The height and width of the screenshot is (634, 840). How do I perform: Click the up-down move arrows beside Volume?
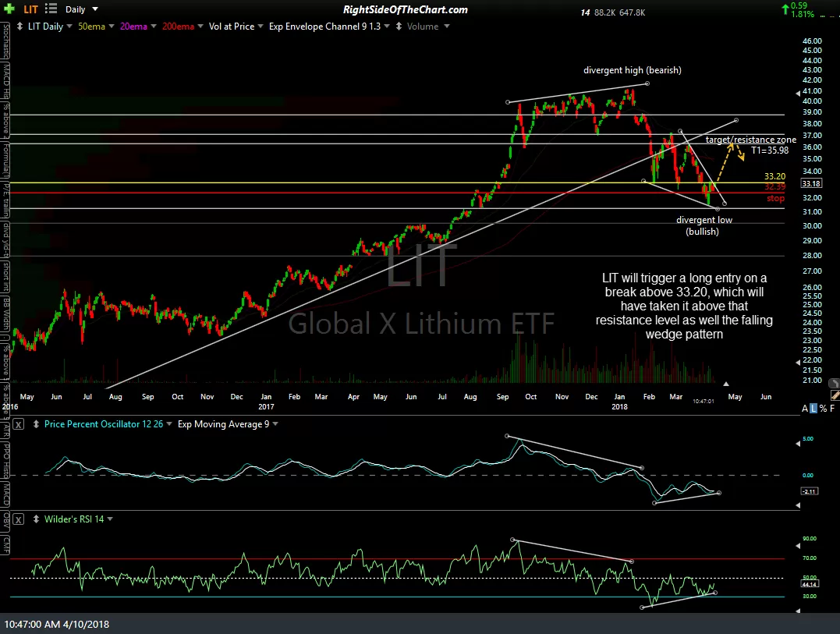pos(399,27)
